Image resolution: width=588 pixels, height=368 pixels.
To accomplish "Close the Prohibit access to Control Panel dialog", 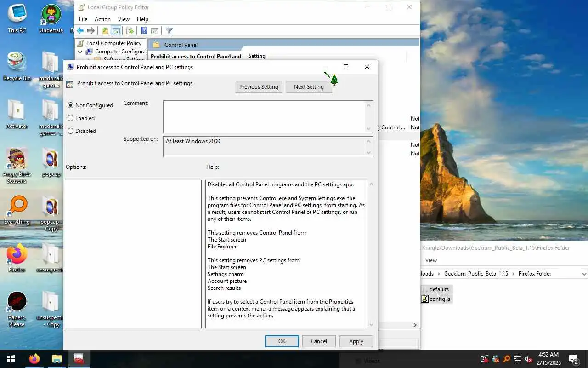I will (x=367, y=67).
